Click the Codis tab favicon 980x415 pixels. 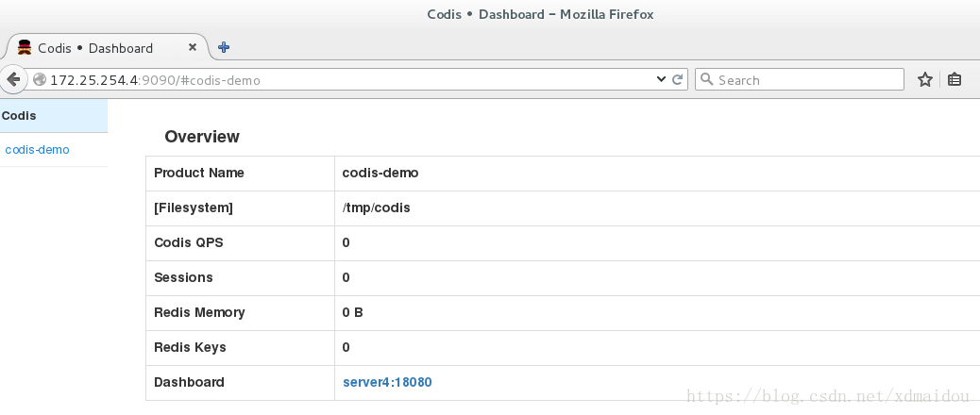(25, 47)
